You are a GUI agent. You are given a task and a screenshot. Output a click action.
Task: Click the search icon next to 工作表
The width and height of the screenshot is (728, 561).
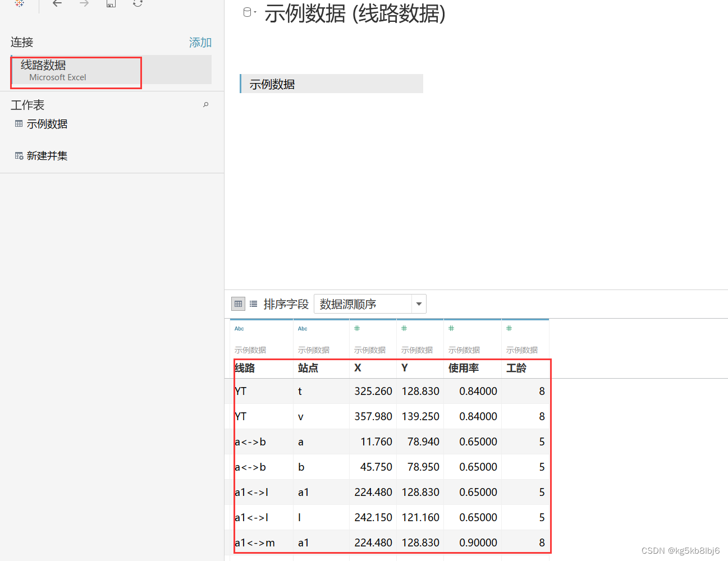[206, 104]
